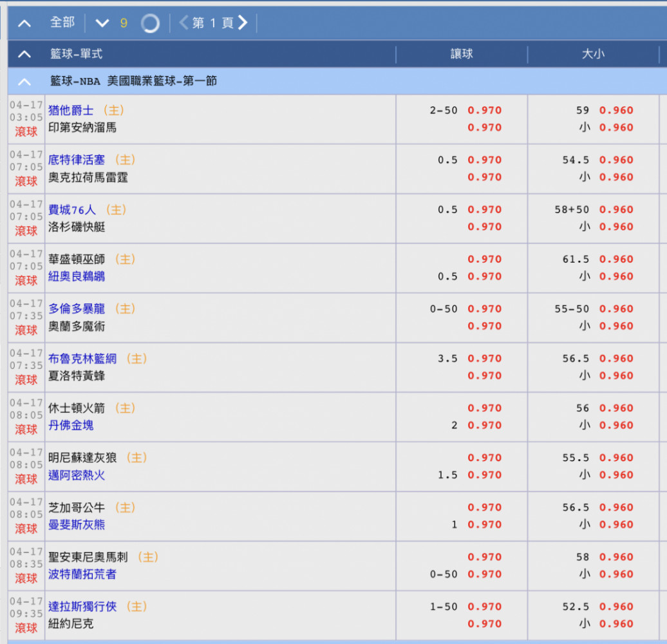Image resolution: width=667 pixels, height=644 pixels.
Task: Open team 費城76人
Action: pos(72,210)
